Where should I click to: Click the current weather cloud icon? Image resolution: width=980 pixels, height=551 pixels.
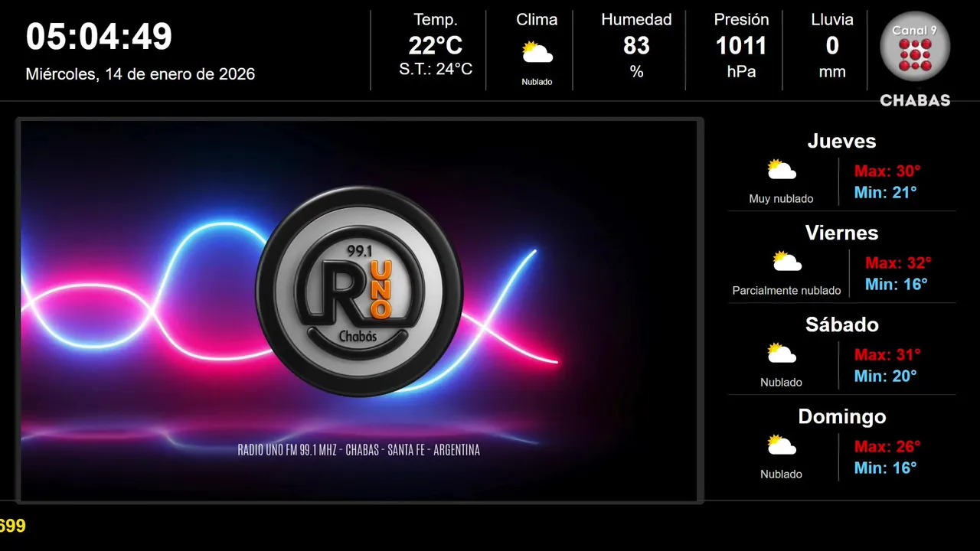pyautogui.click(x=537, y=53)
